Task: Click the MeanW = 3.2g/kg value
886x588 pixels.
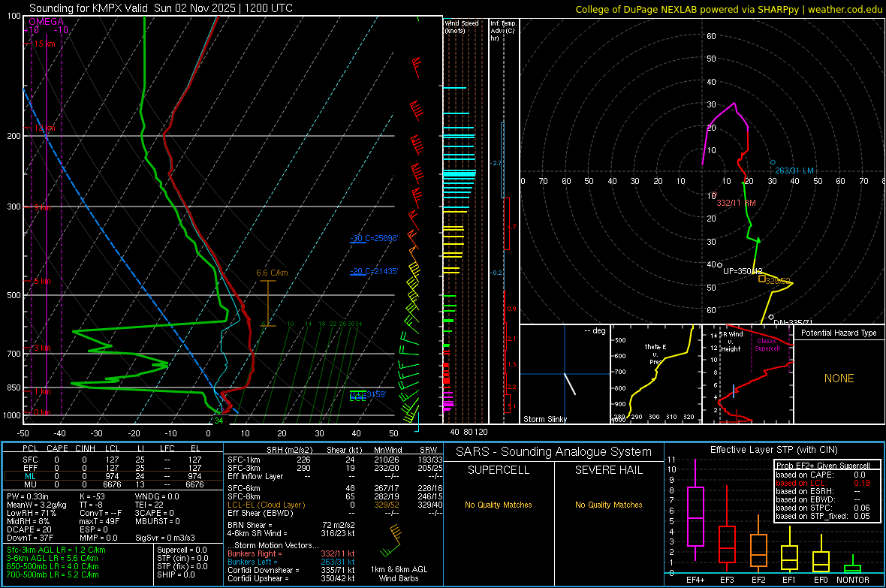Action: point(36,505)
